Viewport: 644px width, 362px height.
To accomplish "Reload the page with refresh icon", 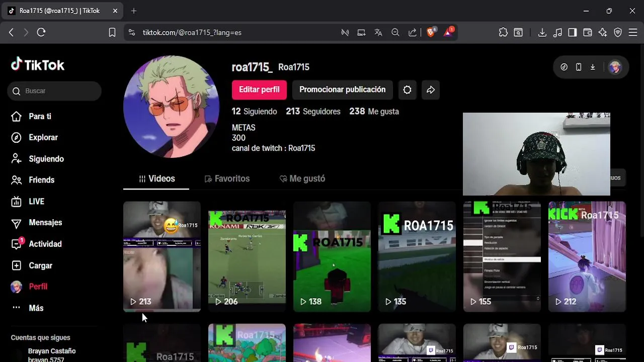I will 41,32.
